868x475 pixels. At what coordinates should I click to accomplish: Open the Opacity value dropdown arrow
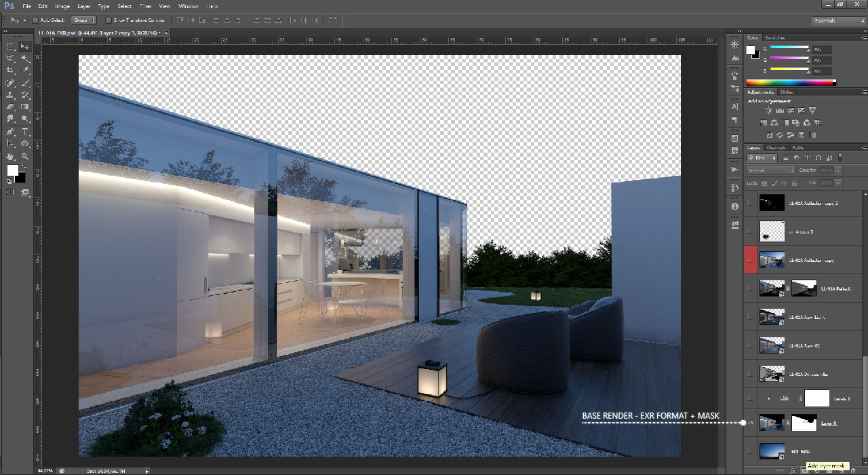click(x=838, y=170)
